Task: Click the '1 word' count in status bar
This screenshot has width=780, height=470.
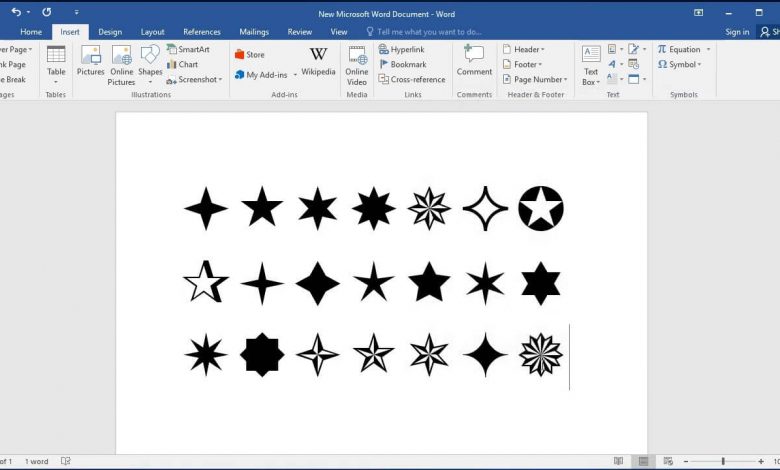Action: (36, 461)
